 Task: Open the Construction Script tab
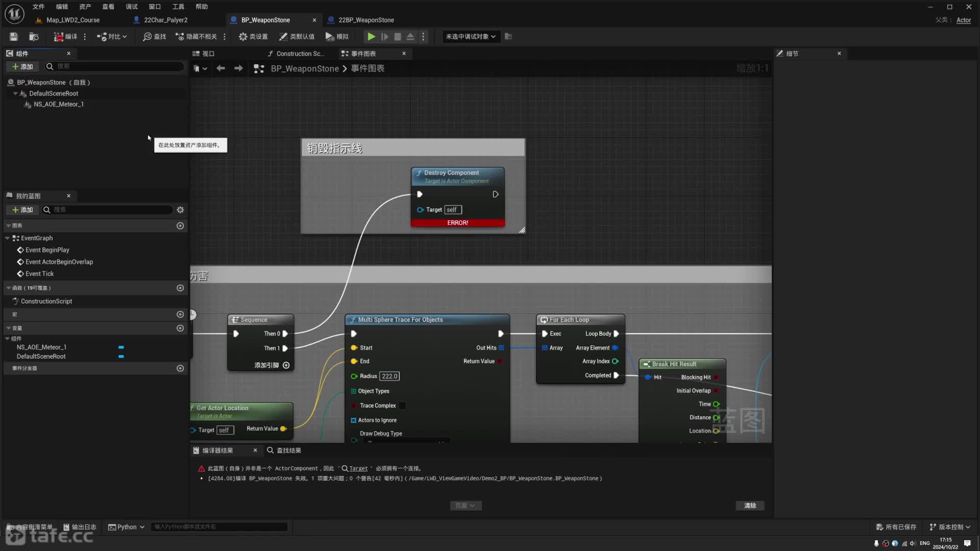(x=300, y=54)
